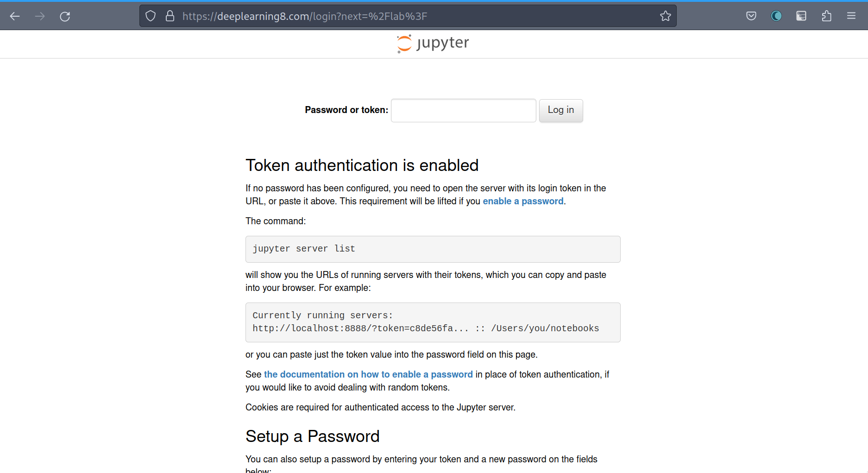This screenshot has height=473, width=868.
Task: Click the 'jupyter server list' command text
Action: coord(304,249)
